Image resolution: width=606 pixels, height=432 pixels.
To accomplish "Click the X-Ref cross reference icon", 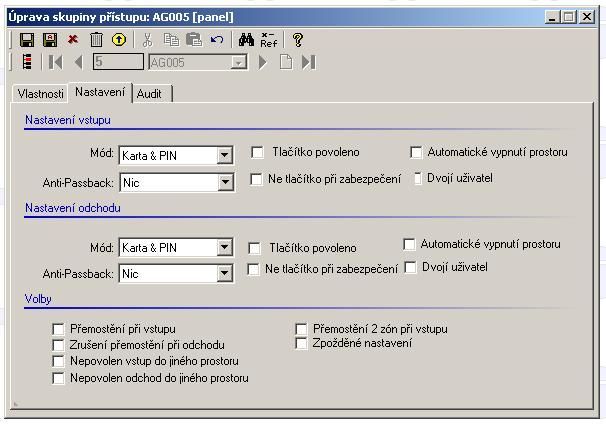I will tap(268, 40).
